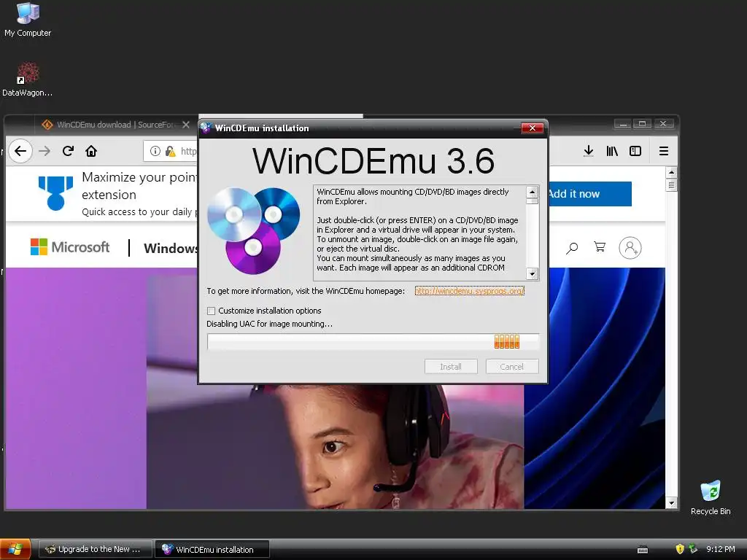The height and width of the screenshot is (560, 747).
Task: Click the 9:12 PM taskbar clock
Action: point(720,549)
